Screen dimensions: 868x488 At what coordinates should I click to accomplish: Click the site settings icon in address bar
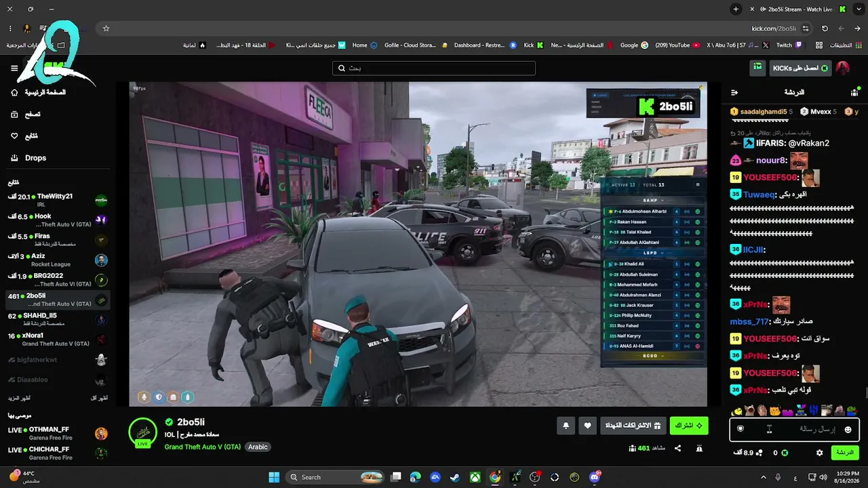click(806, 28)
